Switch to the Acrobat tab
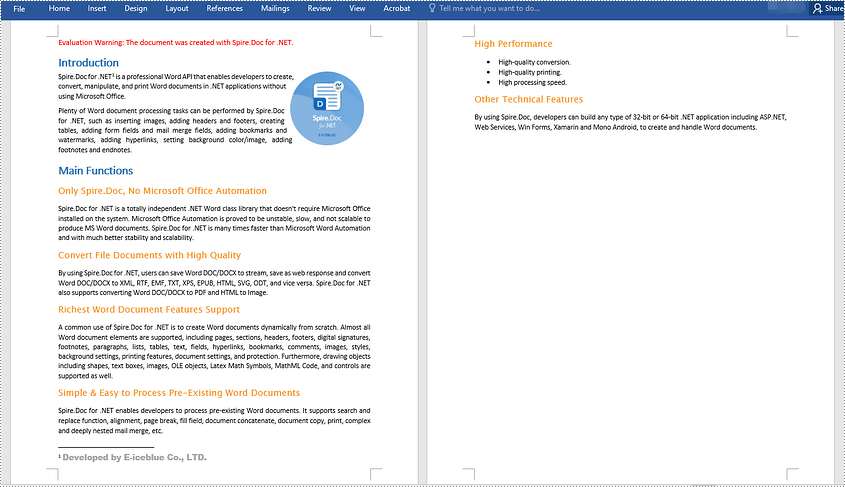Image resolution: width=845 pixels, height=487 pixels. [397, 9]
